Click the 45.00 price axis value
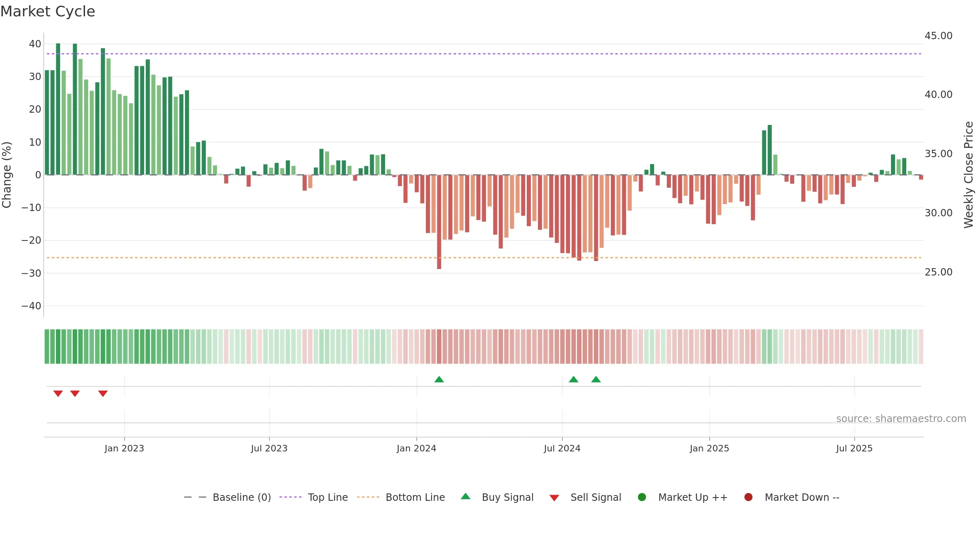 pos(938,36)
